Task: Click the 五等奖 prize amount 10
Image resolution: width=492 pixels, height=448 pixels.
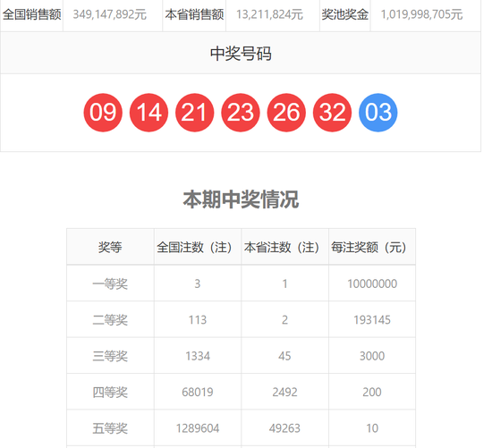Action: 372,428
